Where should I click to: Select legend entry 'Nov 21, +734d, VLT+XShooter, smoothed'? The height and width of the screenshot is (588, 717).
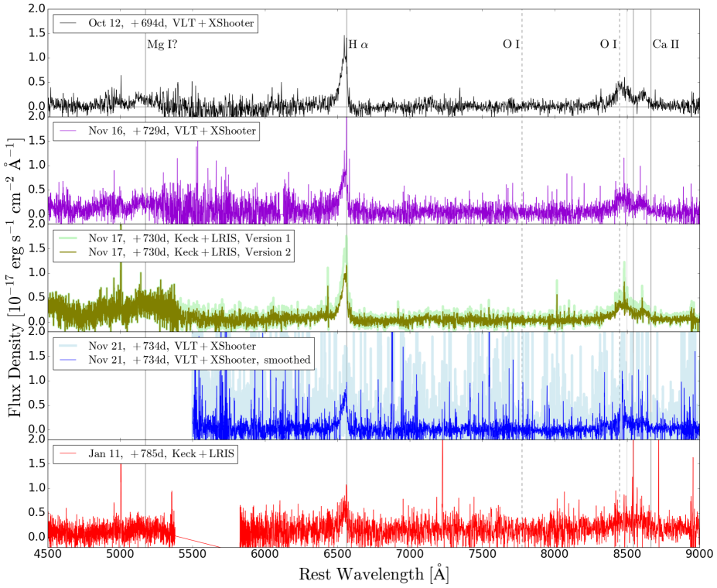pos(200,360)
